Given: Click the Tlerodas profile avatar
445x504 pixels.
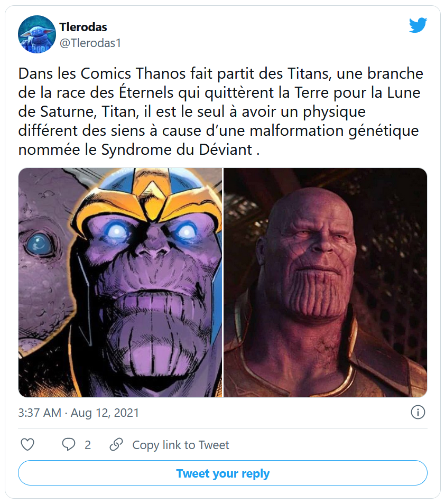Looking at the screenshot, I should [x=37, y=34].
